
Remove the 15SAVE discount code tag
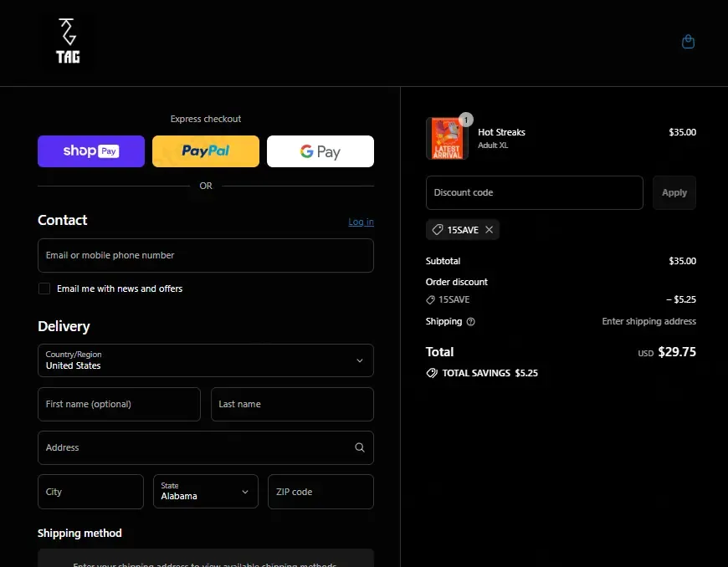489,230
